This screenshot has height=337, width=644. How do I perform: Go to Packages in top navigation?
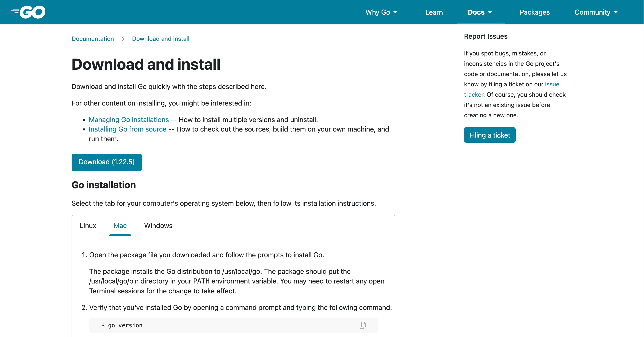click(x=535, y=12)
